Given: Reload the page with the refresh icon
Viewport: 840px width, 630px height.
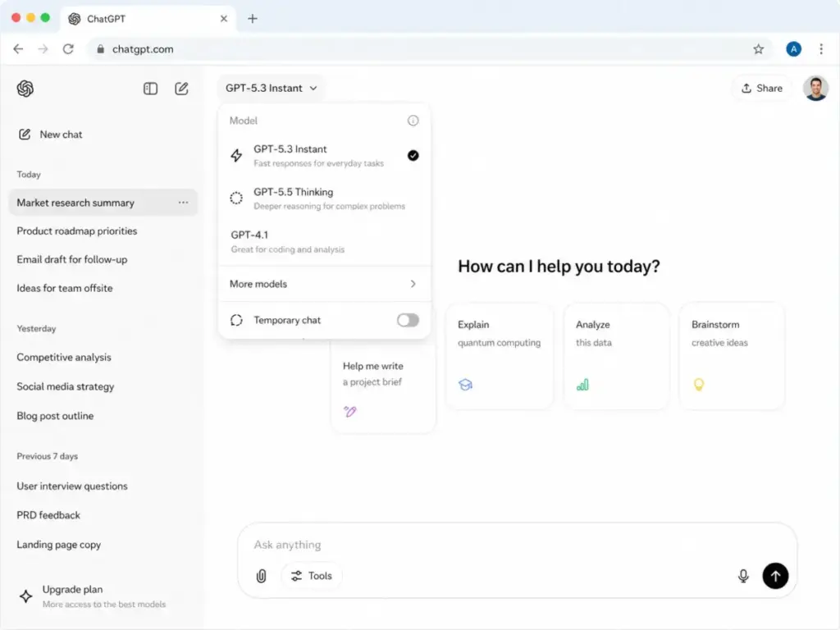Looking at the screenshot, I should 68,49.
